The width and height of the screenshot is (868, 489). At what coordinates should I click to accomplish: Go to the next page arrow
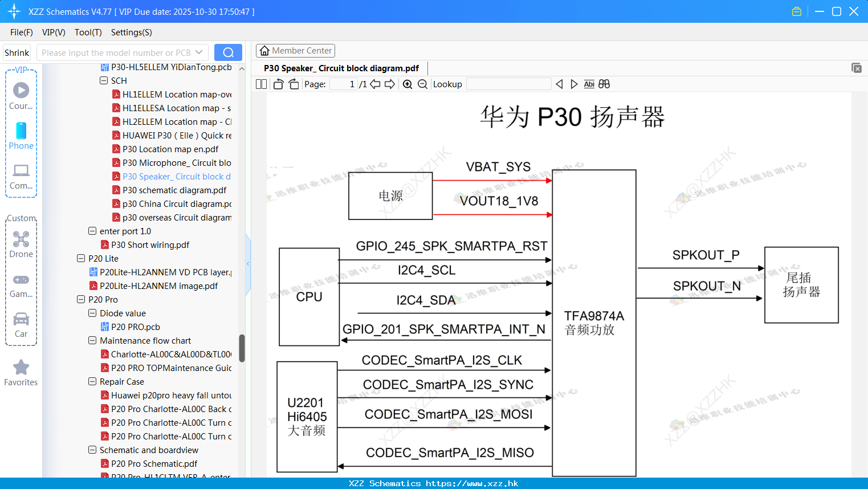tap(390, 84)
